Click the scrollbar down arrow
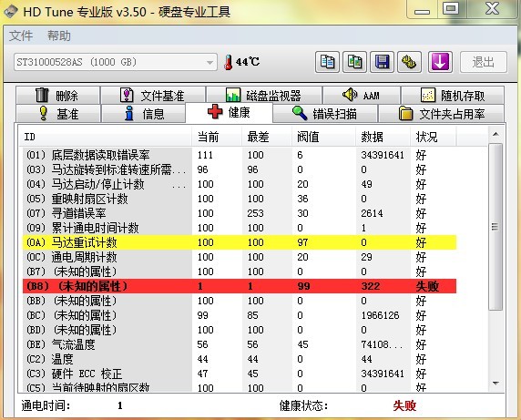The width and height of the screenshot is (521, 420). [x=495, y=384]
